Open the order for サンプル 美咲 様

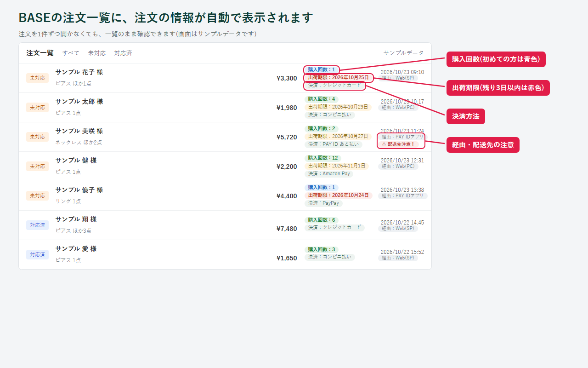(x=225, y=137)
